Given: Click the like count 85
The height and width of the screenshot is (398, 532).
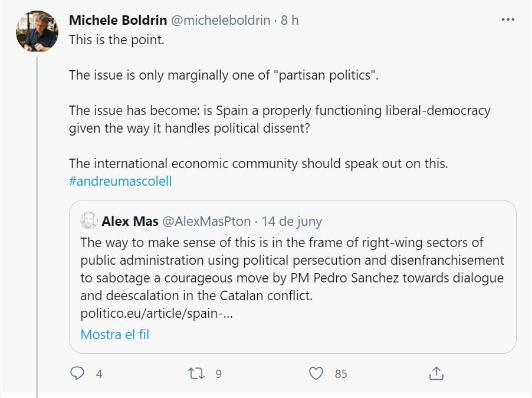Looking at the screenshot, I should pyautogui.click(x=341, y=374).
